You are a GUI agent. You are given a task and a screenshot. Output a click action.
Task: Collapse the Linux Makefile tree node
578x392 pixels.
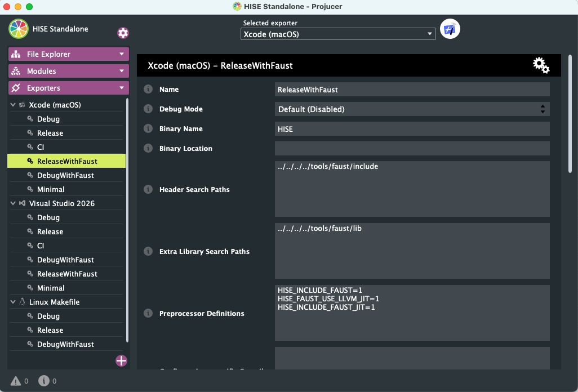pos(13,302)
